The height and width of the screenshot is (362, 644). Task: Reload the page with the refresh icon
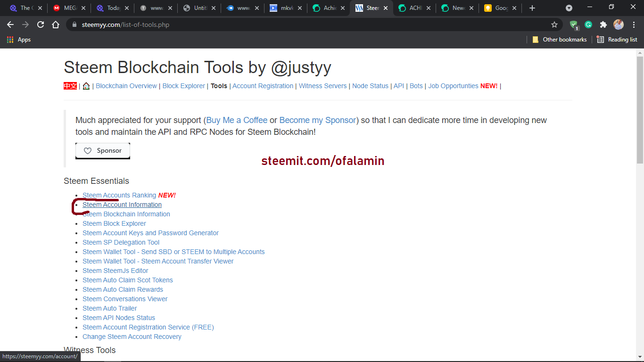[41, 25]
